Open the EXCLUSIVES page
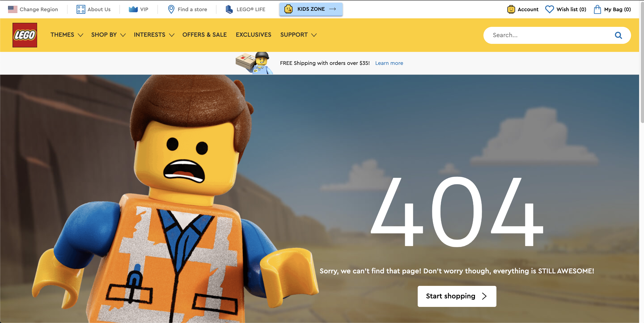 click(x=253, y=35)
